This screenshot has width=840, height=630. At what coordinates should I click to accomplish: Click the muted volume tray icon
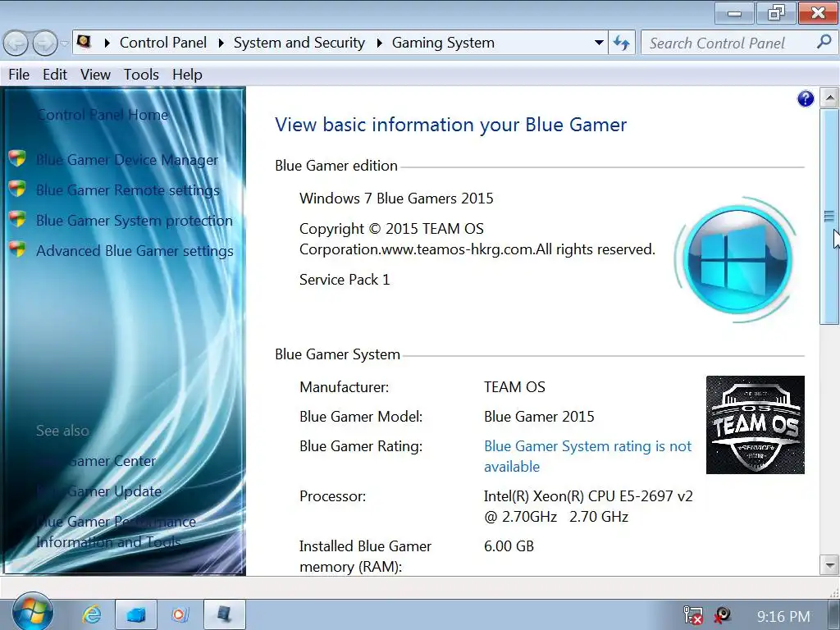[x=722, y=615]
